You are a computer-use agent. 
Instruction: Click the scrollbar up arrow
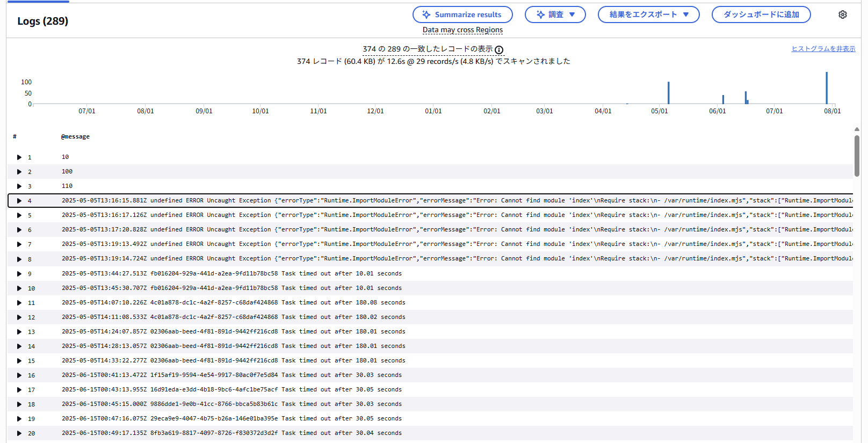point(857,129)
